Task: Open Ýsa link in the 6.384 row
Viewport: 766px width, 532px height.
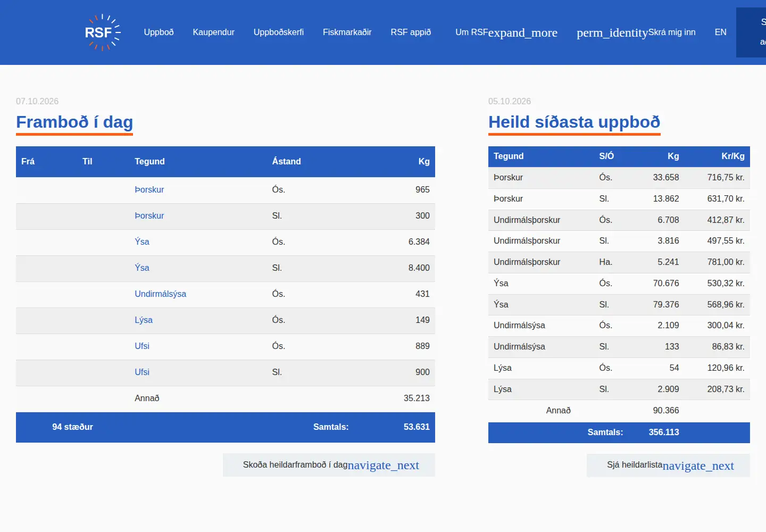Action: pyautogui.click(x=142, y=242)
